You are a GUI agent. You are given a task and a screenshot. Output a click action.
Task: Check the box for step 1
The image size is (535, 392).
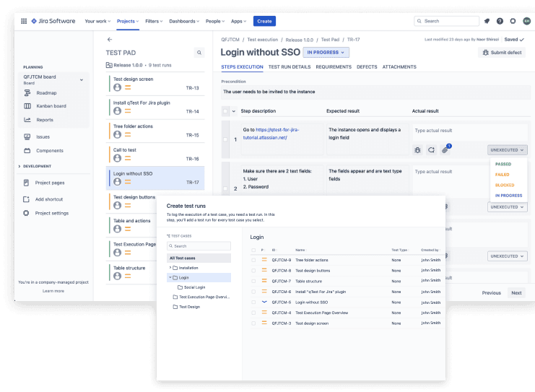(x=225, y=139)
